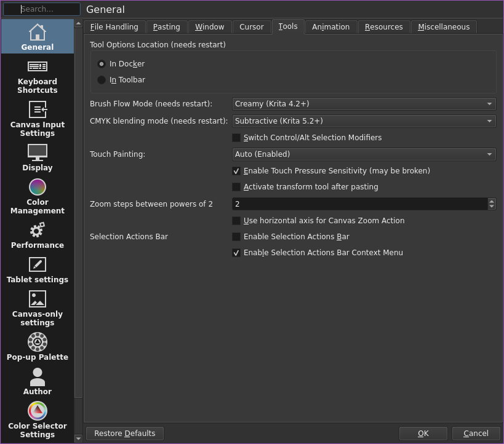Select the Display monitor icon
The image size is (504, 444).
[38, 153]
